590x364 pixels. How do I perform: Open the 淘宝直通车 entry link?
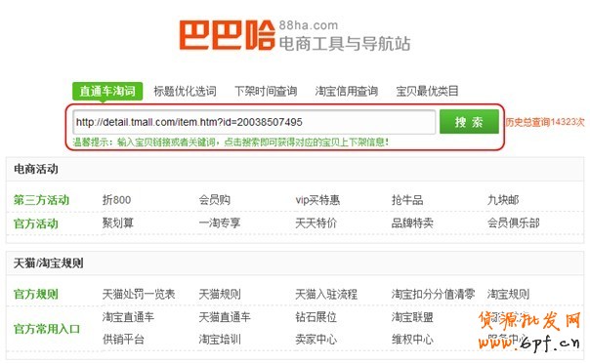click(128, 317)
